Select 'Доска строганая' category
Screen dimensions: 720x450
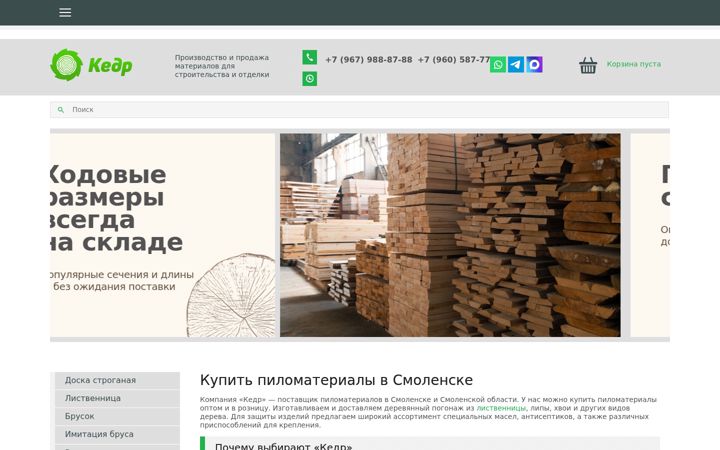coord(118,380)
